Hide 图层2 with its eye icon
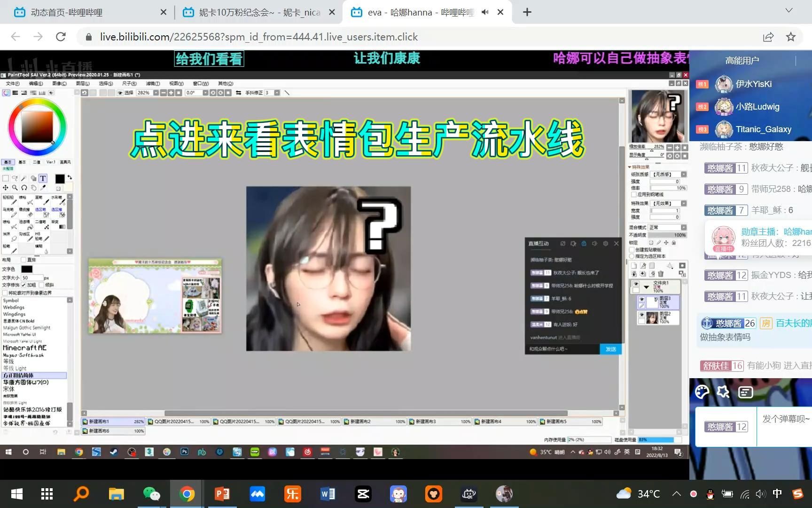The image size is (812, 508). pos(641,315)
